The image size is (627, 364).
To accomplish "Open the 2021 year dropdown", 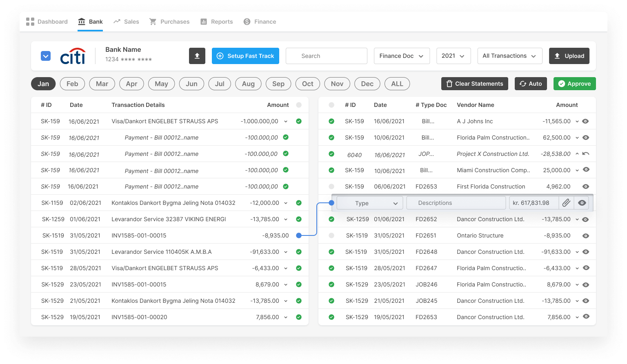I will (x=453, y=56).
